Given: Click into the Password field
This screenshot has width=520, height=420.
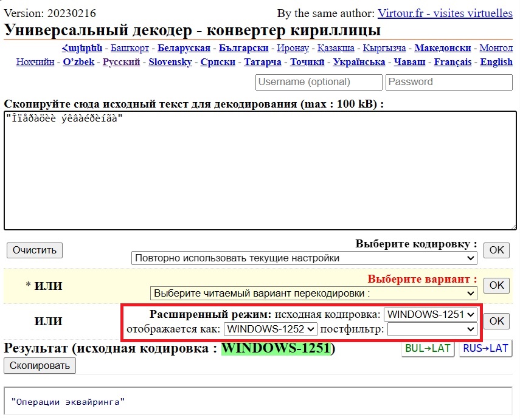Looking at the screenshot, I should tap(449, 82).
